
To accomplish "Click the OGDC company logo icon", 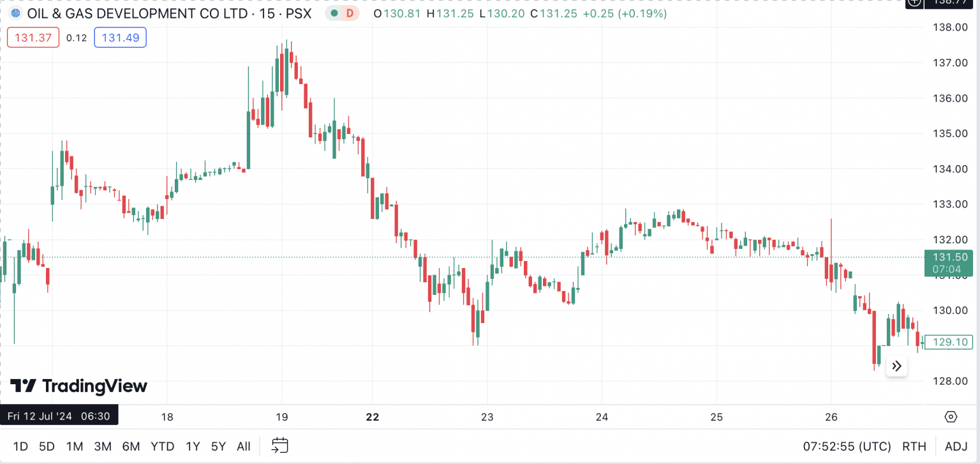I will coord(14,13).
